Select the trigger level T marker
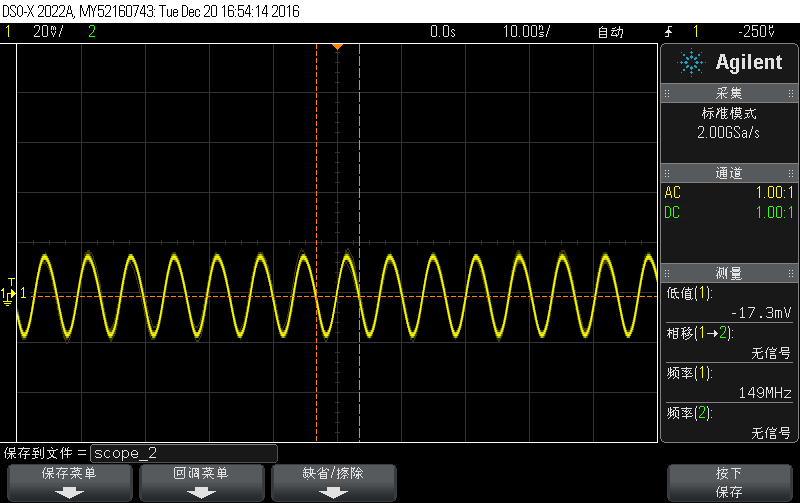The height and width of the screenshot is (503, 800). [12, 282]
